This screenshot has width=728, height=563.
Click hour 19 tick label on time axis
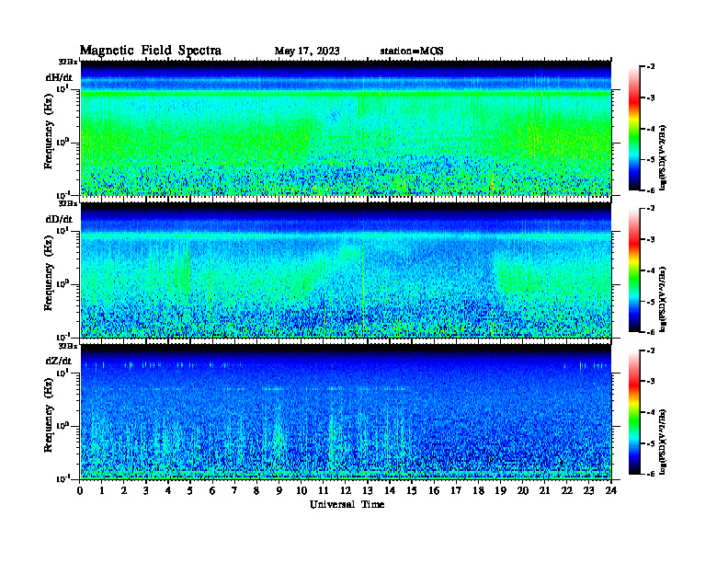[x=500, y=491]
